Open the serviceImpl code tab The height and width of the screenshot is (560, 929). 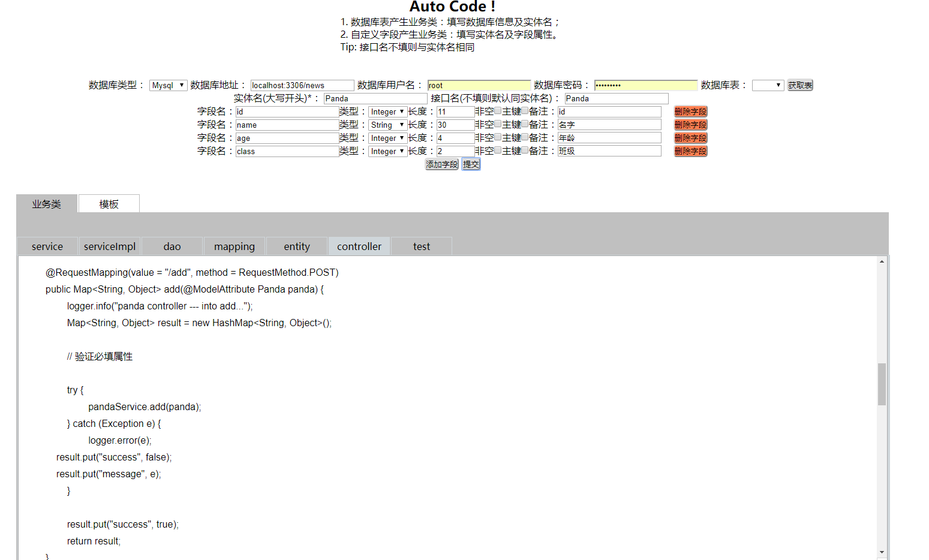click(x=110, y=246)
